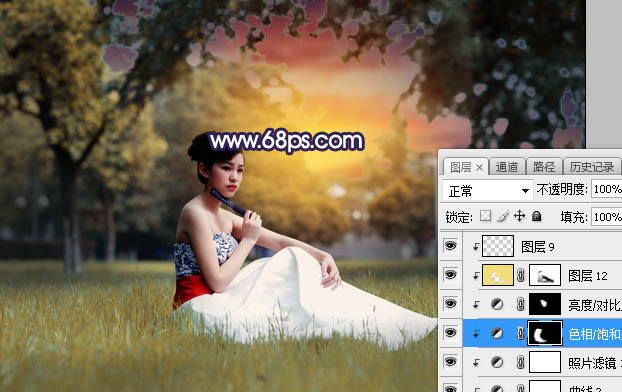Hide the 照片滤镜 adjustment layer

[x=450, y=362]
